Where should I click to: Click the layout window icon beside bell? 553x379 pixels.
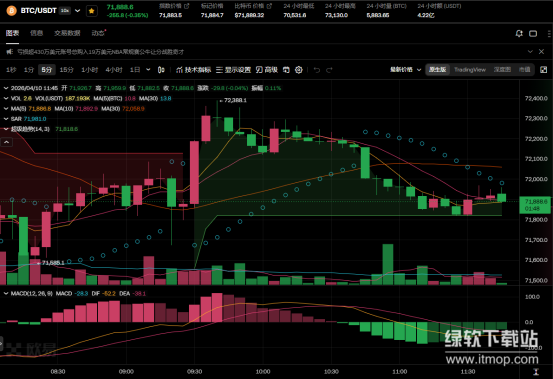coord(533,33)
